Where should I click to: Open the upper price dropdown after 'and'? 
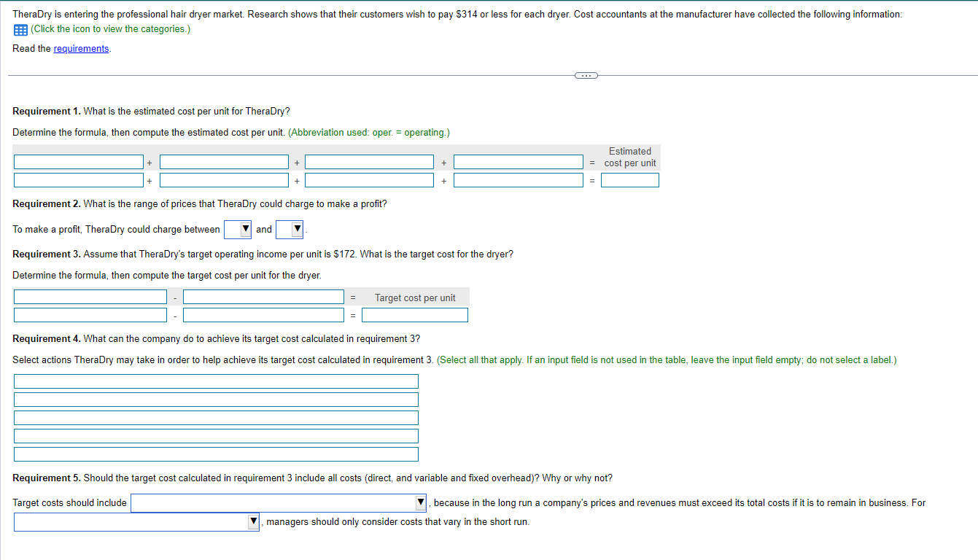tap(290, 230)
